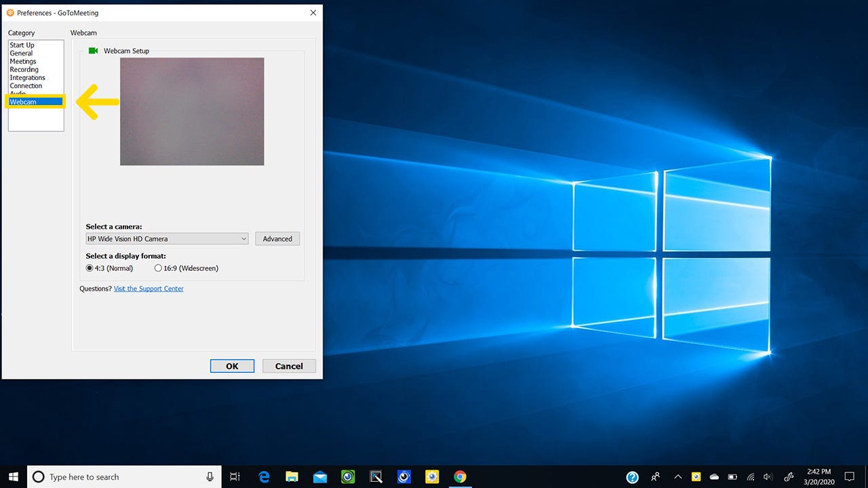Screen dimensions: 868x488
Task: Select the 16:9 (Widescreen) display format
Action: click(x=159, y=268)
